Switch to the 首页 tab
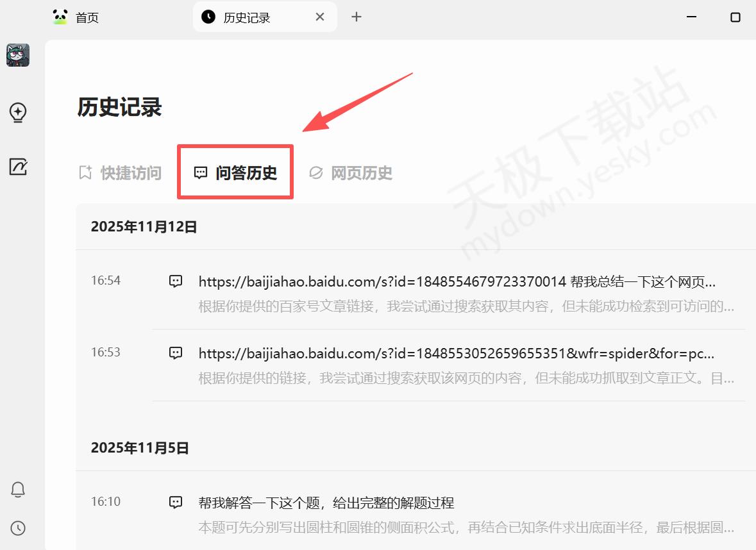Image resolution: width=756 pixels, height=550 pixels. pyautogui.click(x=87, y=17)
